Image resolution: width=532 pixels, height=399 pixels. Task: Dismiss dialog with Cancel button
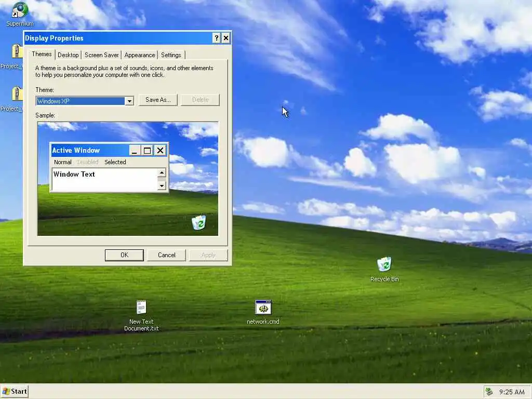(x=167, y=255)
